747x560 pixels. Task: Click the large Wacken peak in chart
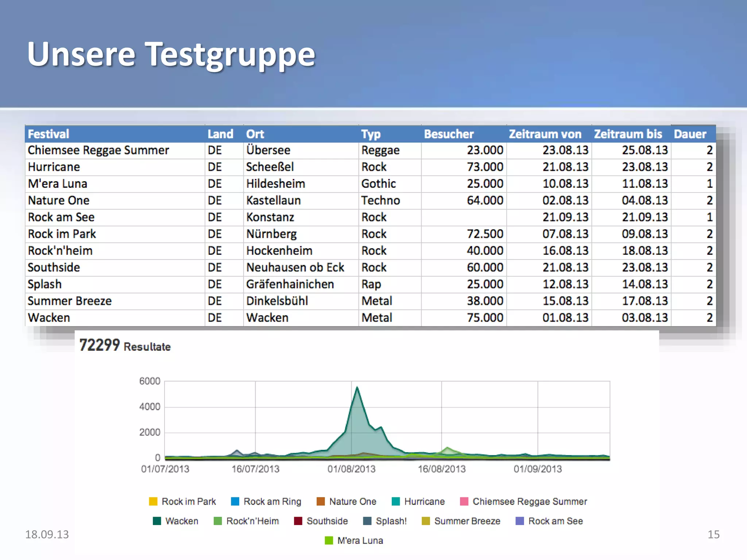(x=357, y=388)
